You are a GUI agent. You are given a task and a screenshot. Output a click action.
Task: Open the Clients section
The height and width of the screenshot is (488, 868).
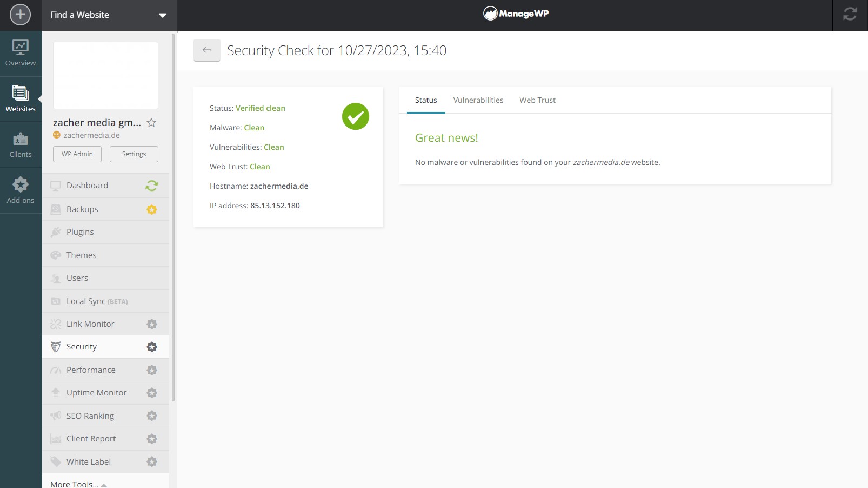21,145
